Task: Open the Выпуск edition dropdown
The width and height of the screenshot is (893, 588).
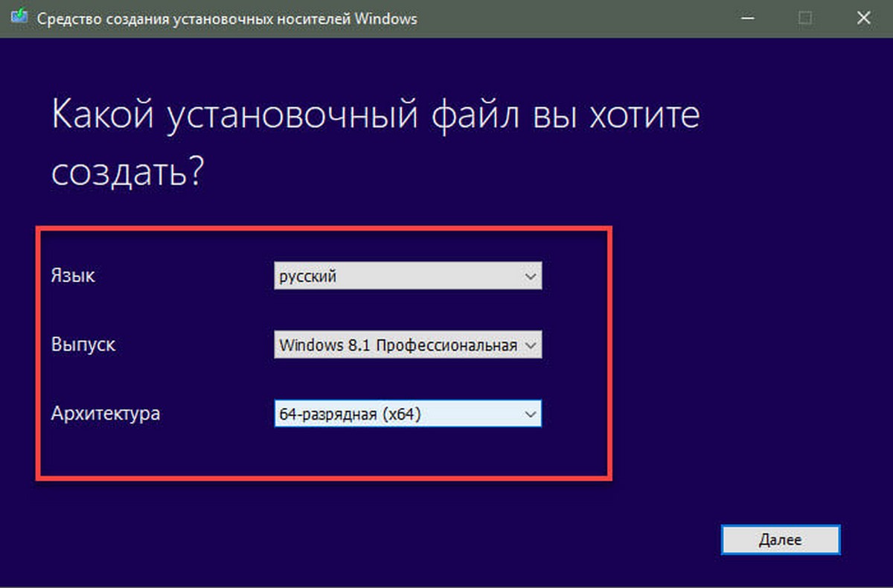Action: (408, 345)
